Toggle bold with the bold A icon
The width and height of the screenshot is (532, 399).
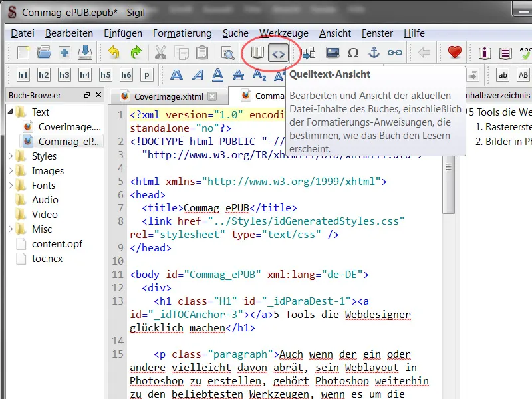coord(176,75)
